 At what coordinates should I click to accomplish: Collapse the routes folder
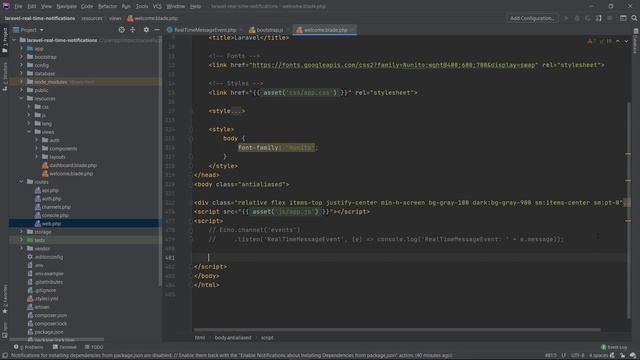pos(22,182)
